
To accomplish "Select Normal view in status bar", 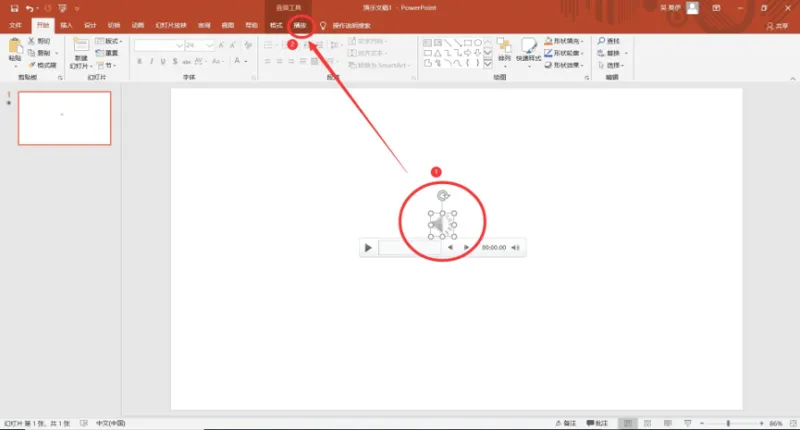I will tap(628, 423).
